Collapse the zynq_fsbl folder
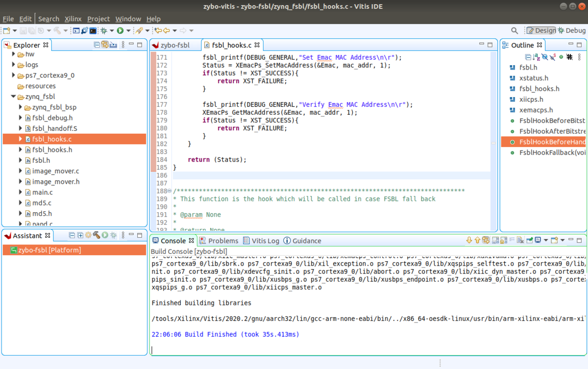 (14, 97)
